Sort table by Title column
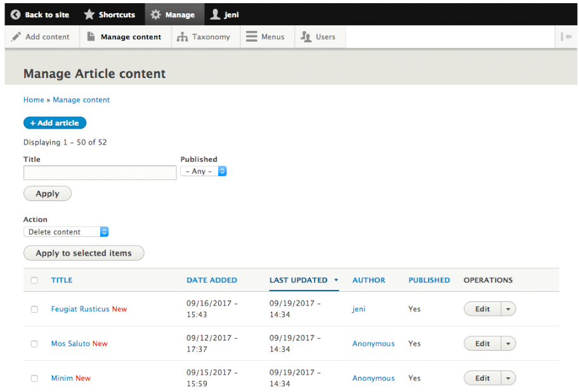The image size is (579, 392). tap(62, 280)
